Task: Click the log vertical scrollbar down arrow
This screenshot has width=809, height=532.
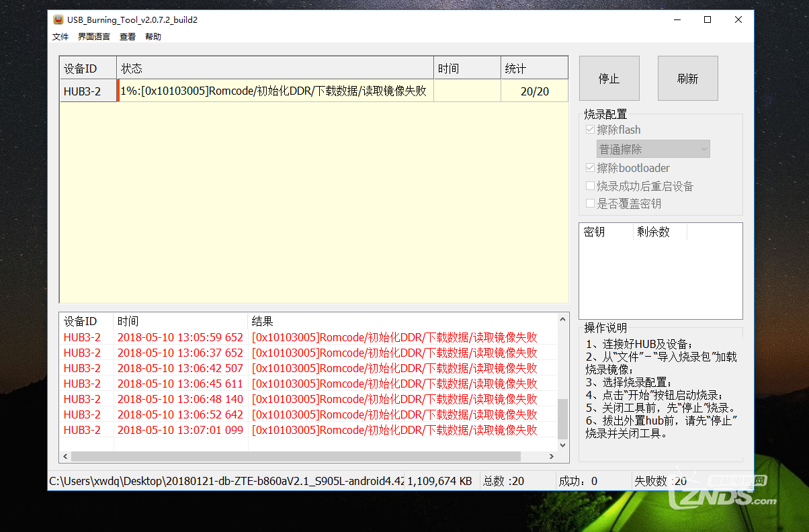Action: click(563, 445)
